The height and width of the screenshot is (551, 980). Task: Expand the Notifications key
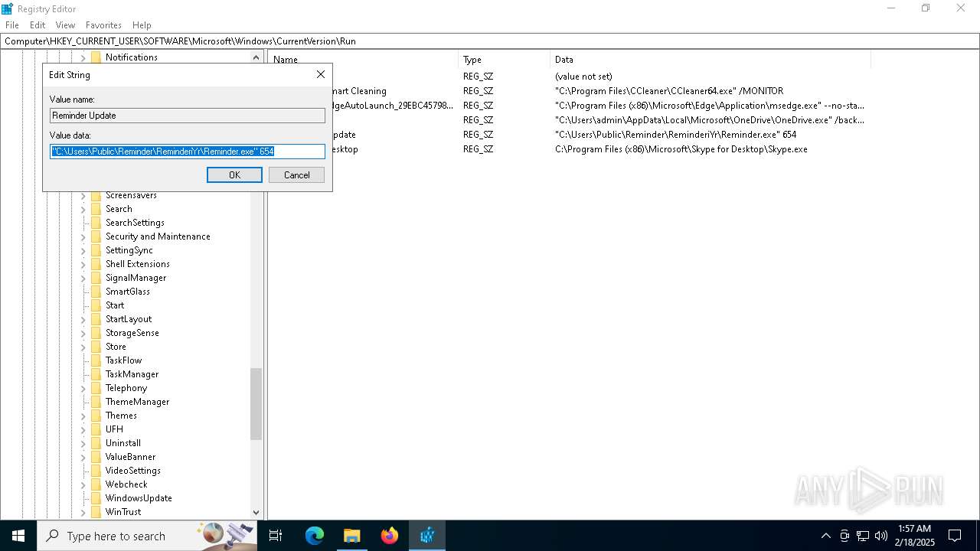point(83,57)
